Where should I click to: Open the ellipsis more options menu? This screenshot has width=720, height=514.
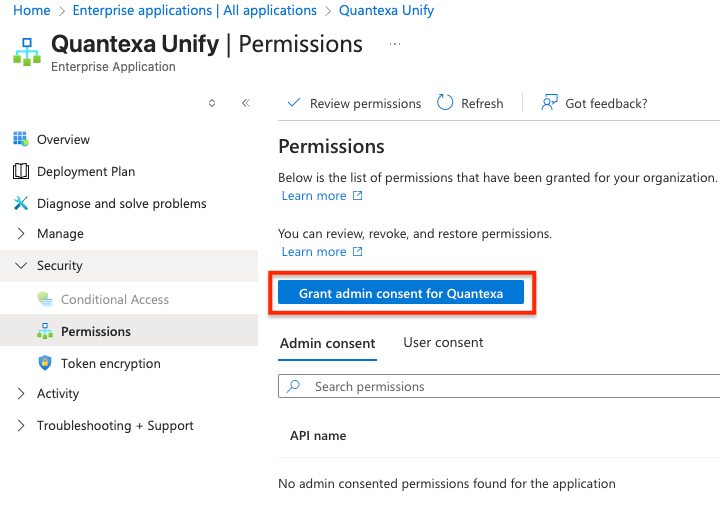(x=395, y=45)
